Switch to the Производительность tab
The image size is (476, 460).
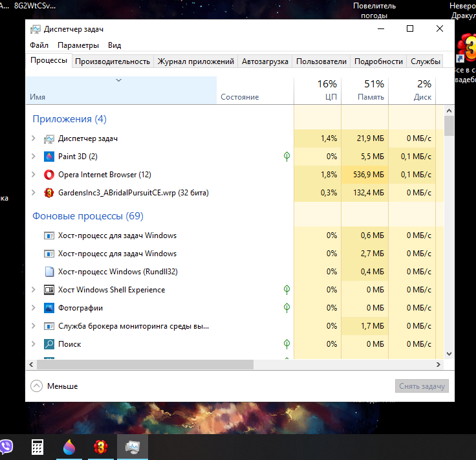coord(113,61)
